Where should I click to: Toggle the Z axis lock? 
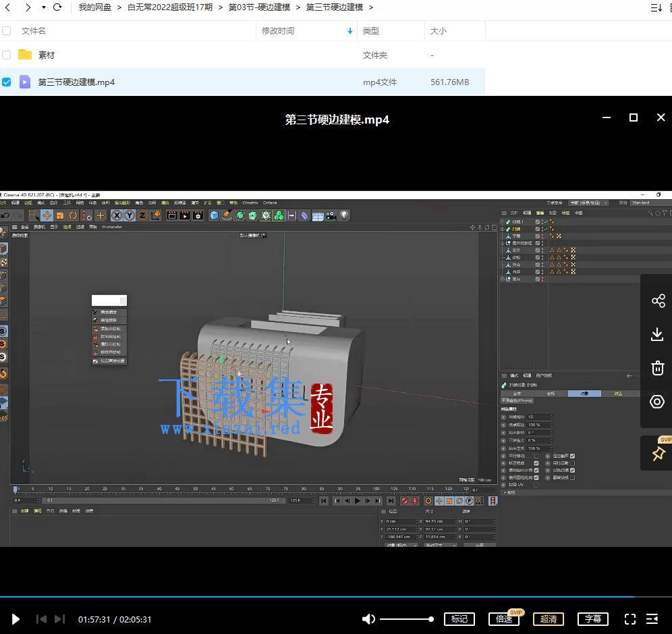(143, 215)
